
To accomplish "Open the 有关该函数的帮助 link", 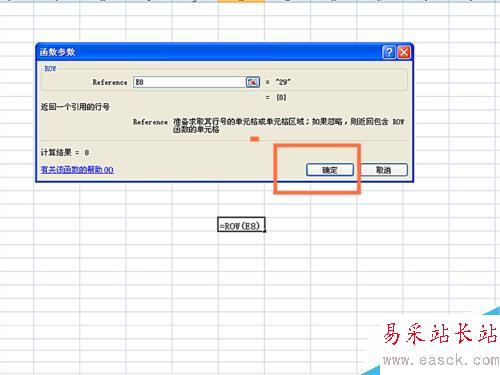I will (x=77, y=170).
